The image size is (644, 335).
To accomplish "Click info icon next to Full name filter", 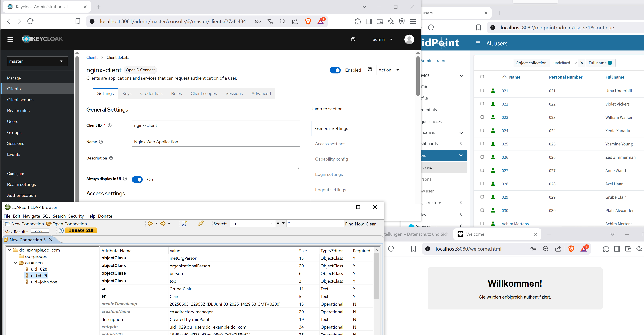I will tap(610, 63).
